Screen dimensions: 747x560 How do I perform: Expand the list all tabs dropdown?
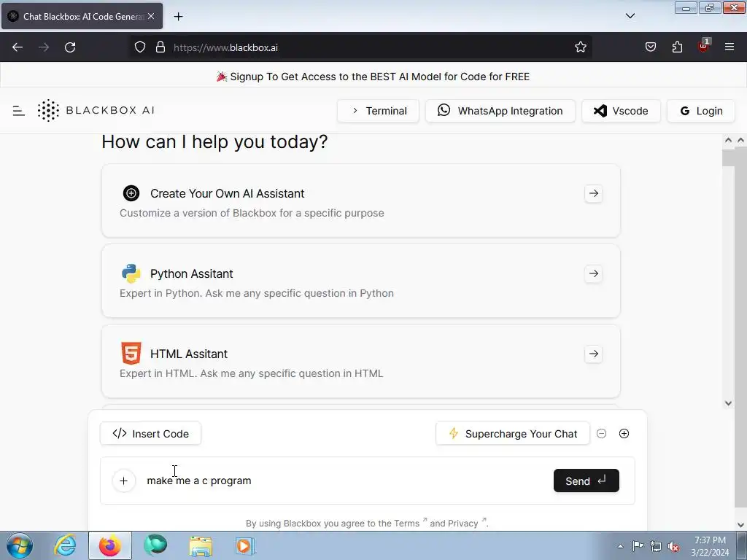pos(630,16)
